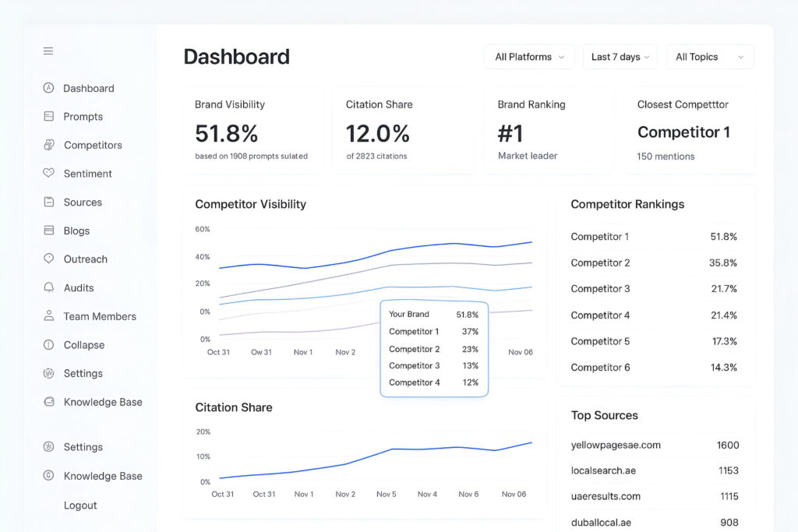Switch to the Knowledge Base section
The height and width of the screenshot is (532, 798).
(x=103, y=402)
